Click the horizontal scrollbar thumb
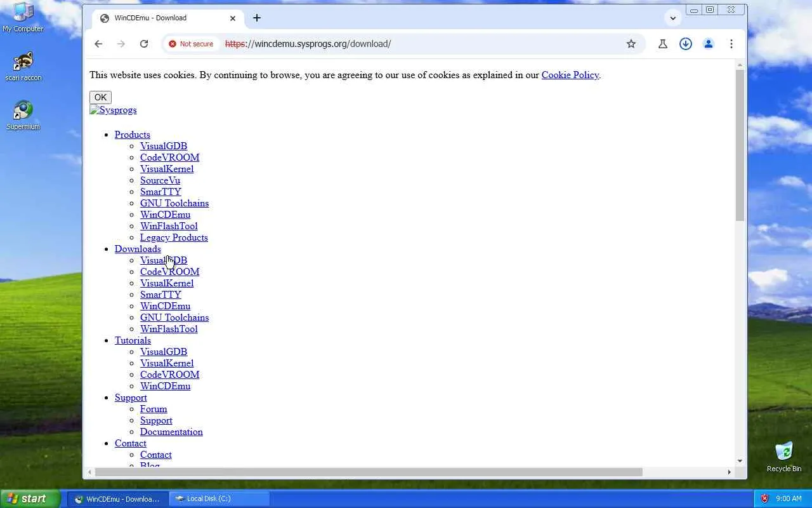This screenshot has height=508, width=812. (x=369, y=472)
